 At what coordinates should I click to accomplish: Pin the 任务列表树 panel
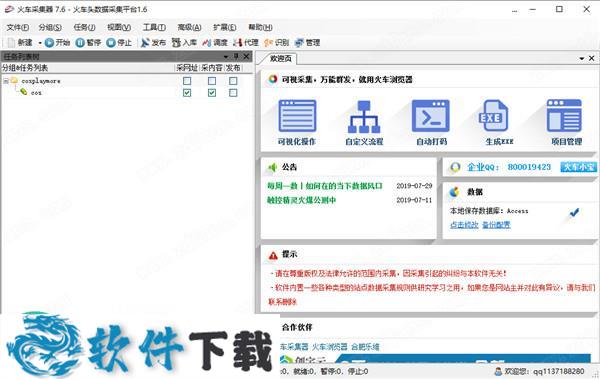pyautogui.click(x=236, y=56)
